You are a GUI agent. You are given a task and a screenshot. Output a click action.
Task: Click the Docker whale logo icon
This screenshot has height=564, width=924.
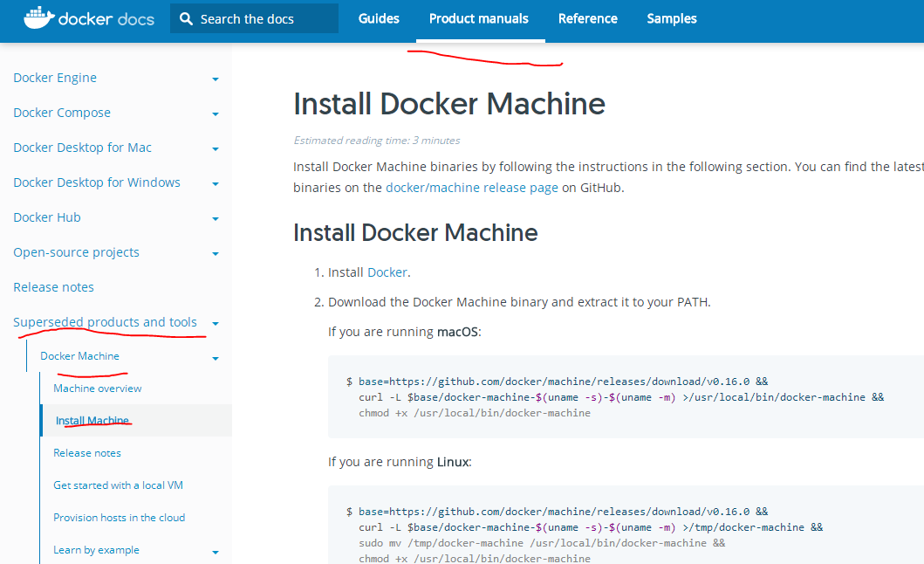point(39,18)
